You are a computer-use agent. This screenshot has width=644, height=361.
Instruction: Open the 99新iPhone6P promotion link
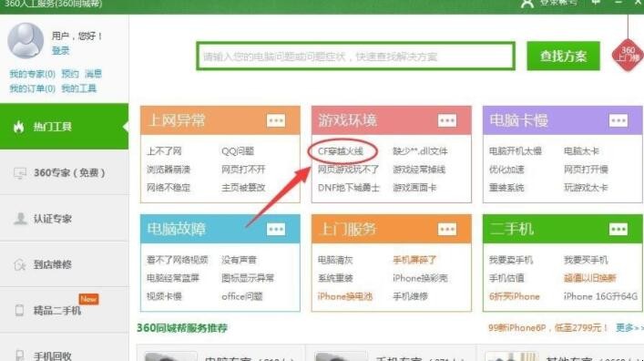[547, 327]
